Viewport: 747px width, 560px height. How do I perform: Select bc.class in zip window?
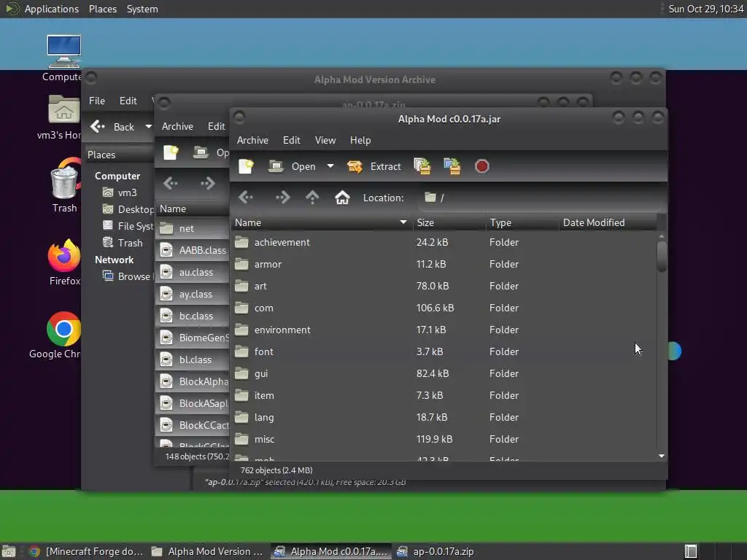[x=193, y=316]
